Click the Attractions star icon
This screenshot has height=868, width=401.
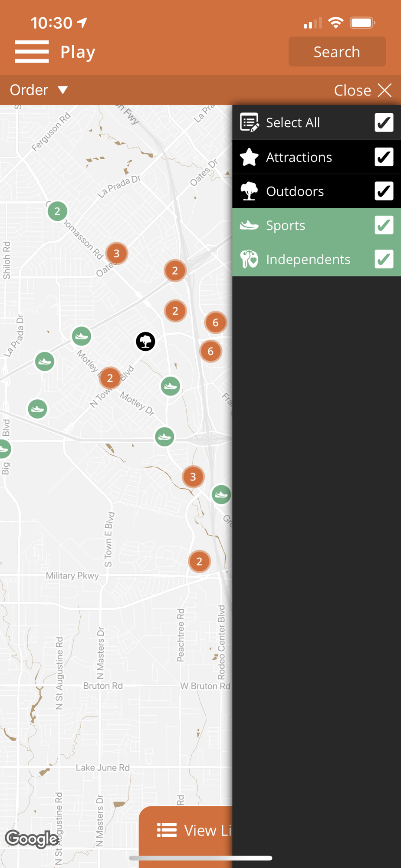pyautogui.click(x=250, y=157)
